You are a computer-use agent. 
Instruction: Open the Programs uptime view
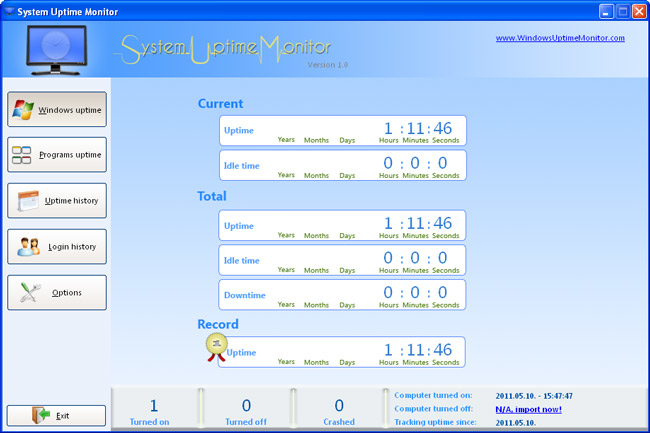point(57,155)
